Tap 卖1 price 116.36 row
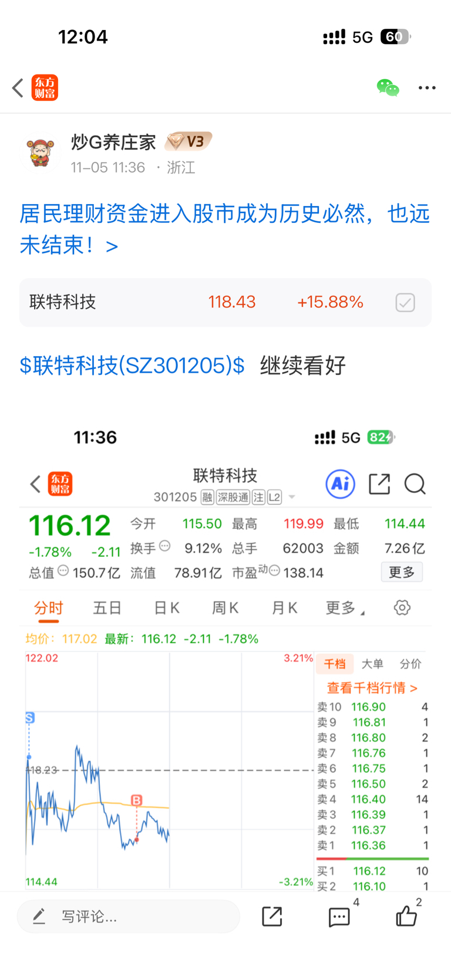Screen dimensions: 451x980 coord(372,846)
